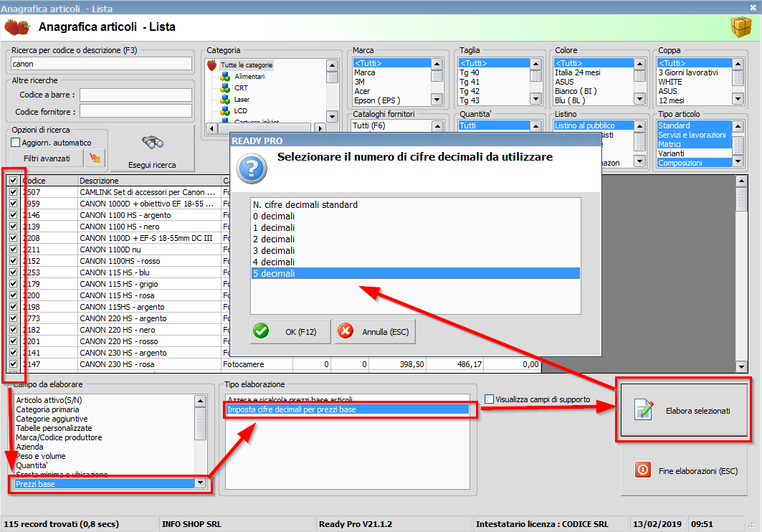The image size is (762, 532).
Task: Click the Codice fornitore input field
Action: tap(135, 111)
